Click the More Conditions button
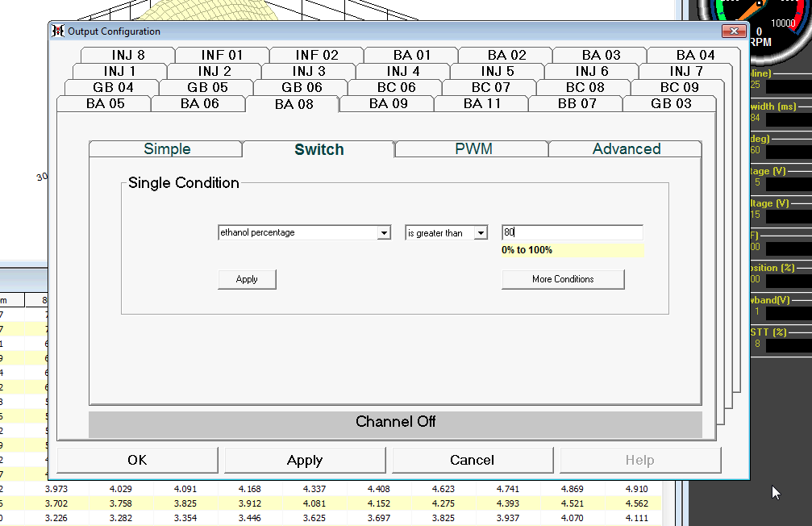This screenshot has width=812, height=526. 563,279
